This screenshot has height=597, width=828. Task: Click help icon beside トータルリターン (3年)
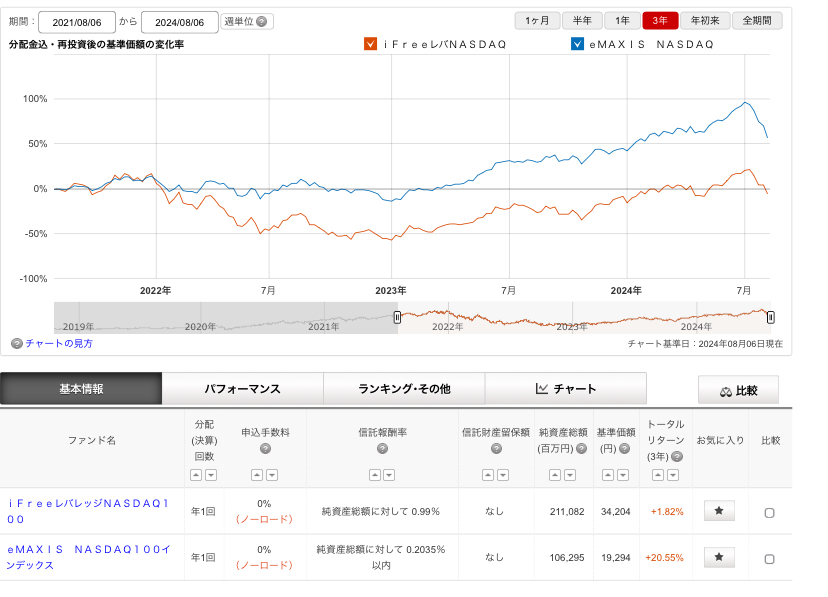click(x=677, y=457)
